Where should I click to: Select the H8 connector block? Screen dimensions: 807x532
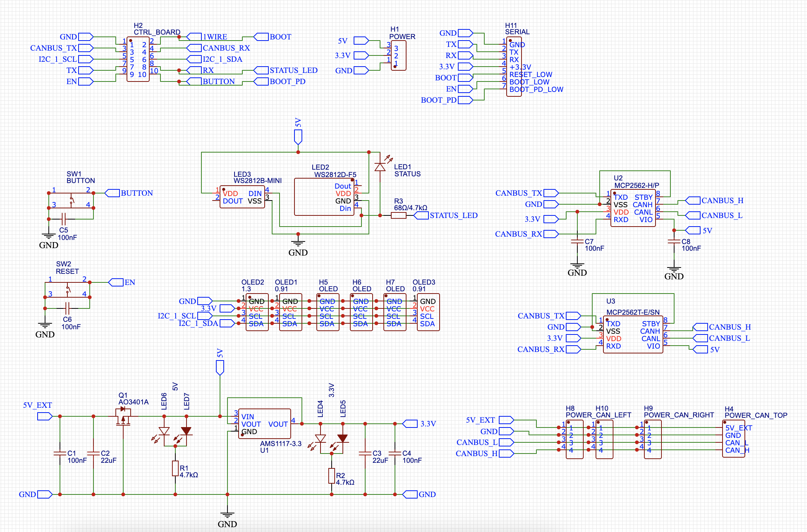pyautogui.click(x=575, y=439)
